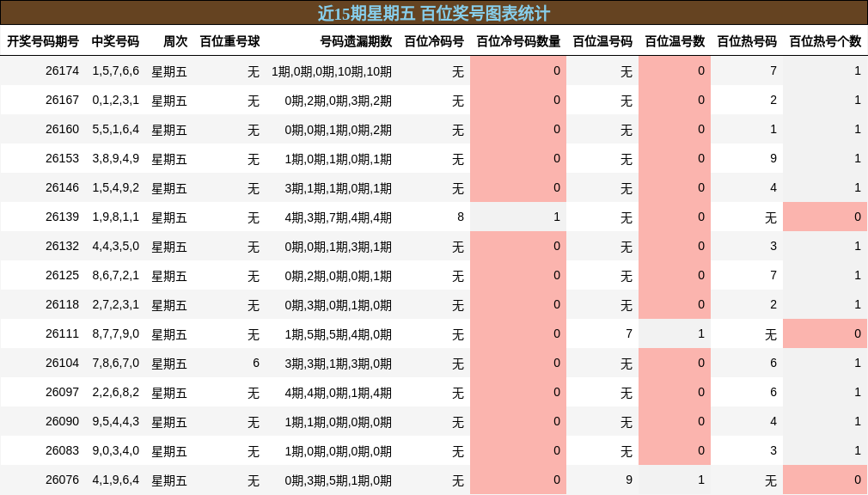Click winning numbers 9,5,4,4,3
This screenshot has width=868, height=495.
116,422
